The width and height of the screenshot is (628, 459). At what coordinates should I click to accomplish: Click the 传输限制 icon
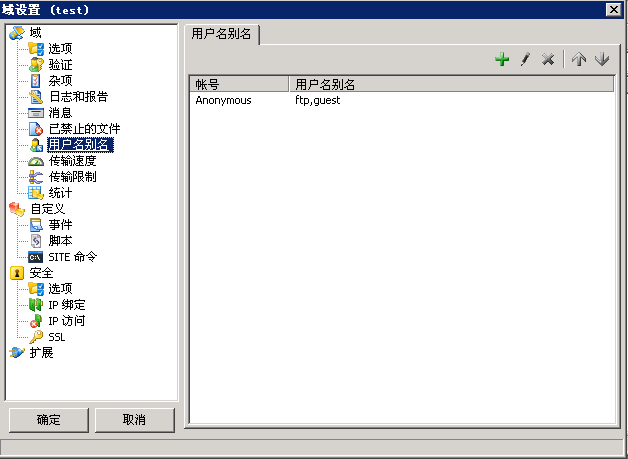[36, 177]
